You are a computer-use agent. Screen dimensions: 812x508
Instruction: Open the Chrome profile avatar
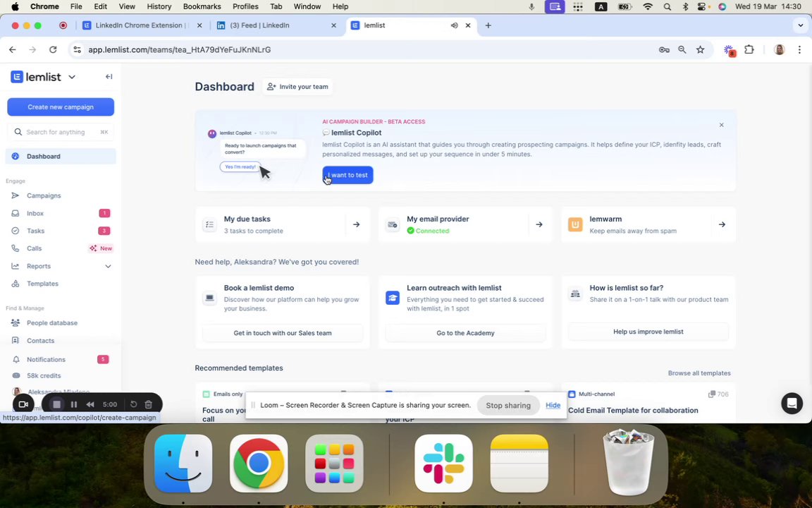pyautogui.click(x=780, y=50)
